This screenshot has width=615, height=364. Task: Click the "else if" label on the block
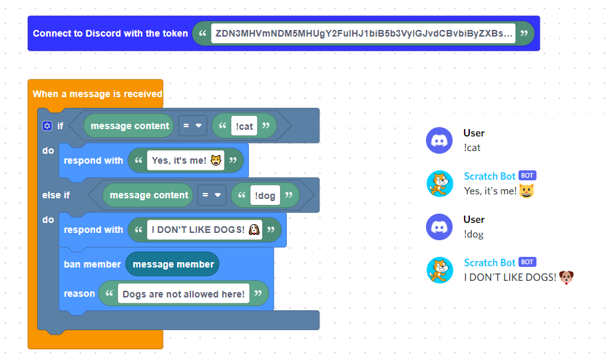pyautogui.click(x=56, y=195)
